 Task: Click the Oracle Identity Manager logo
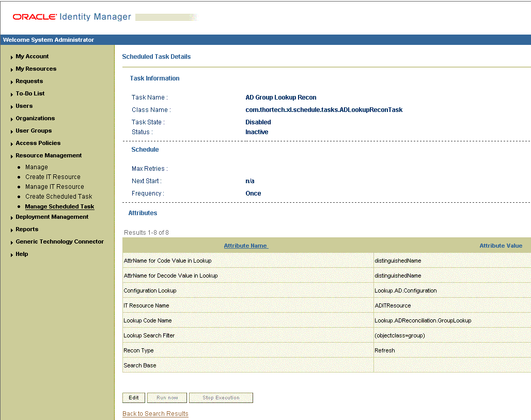72,17
